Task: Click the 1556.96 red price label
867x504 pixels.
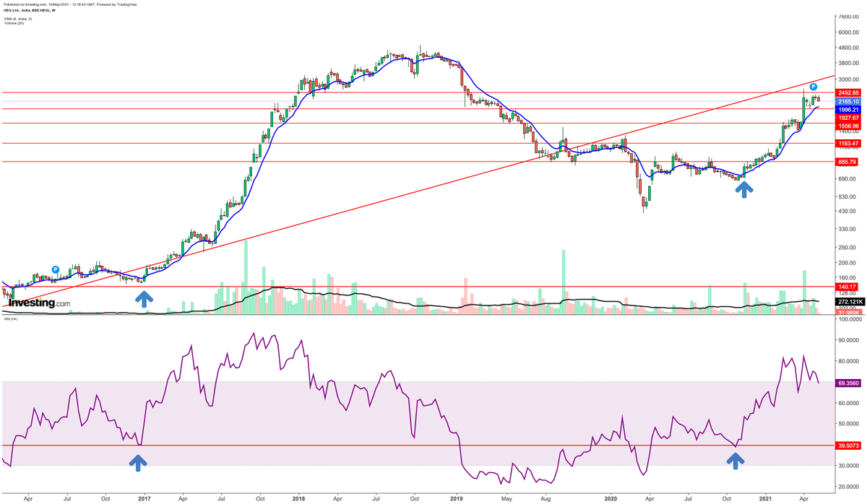Action: pos(847,126)
